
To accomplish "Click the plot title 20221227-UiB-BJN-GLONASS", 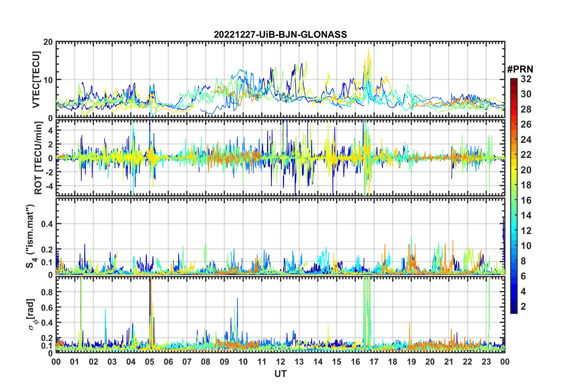I will point(280,34).
